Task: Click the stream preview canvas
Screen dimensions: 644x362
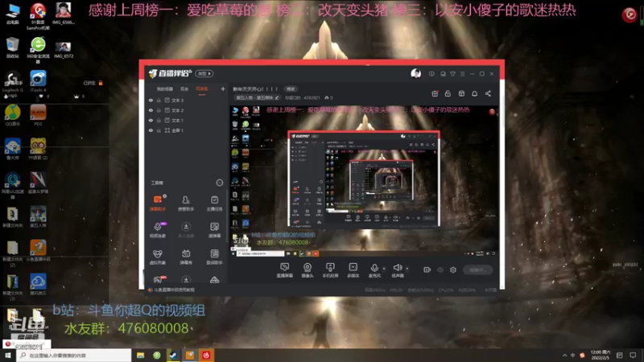Action: tap(364, 181)
